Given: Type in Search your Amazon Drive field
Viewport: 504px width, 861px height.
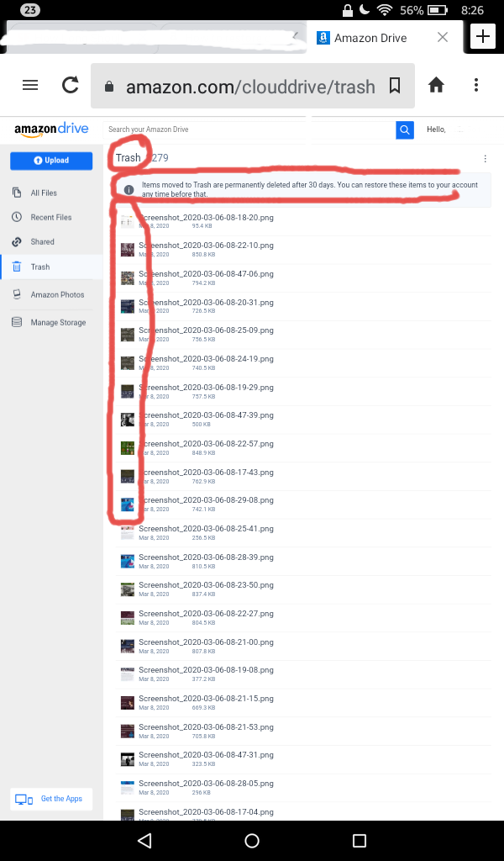Looking at the screenshot, I should click(249, 129).
